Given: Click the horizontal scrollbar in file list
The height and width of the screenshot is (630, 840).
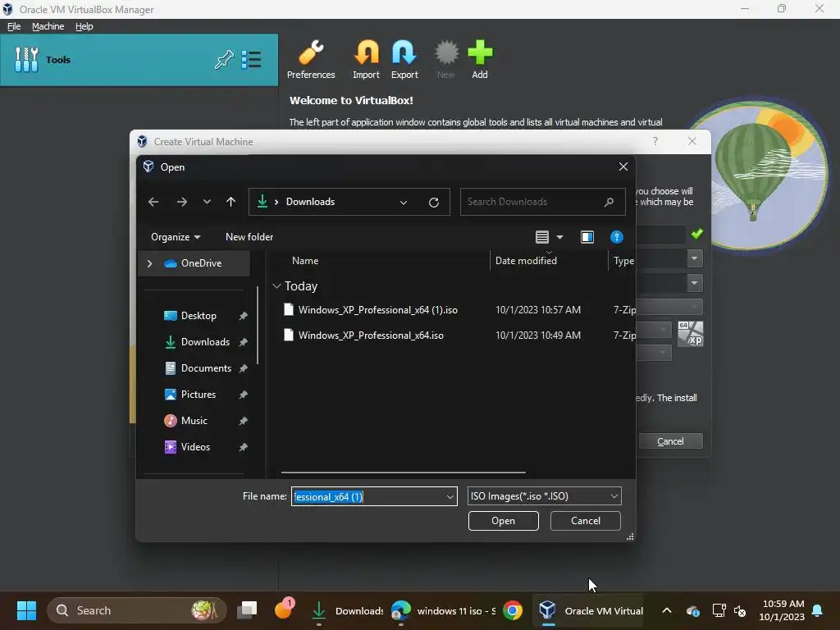Looking at the screenshot, I should tap(403, 472).
